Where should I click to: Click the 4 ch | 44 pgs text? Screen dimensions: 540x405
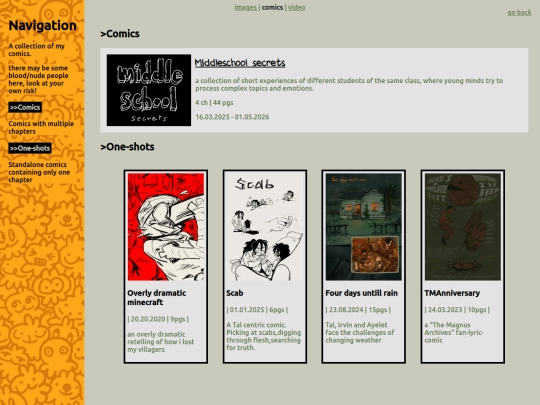[214, 103]
